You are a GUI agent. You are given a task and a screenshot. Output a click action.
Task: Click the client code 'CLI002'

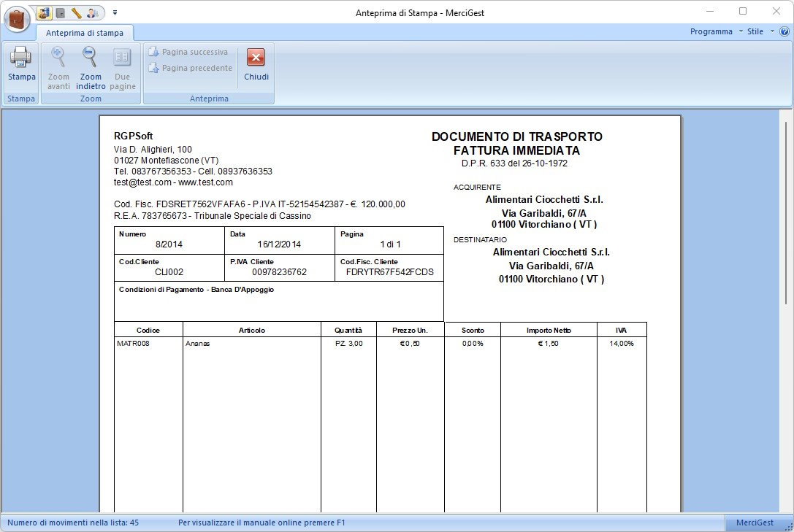[169, 272]
